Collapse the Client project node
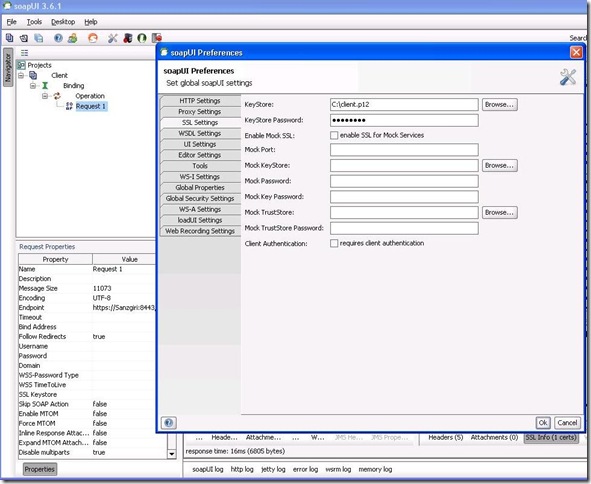Image resolution: width=591 pixels, height=484 pixels. tap(21, 75)
